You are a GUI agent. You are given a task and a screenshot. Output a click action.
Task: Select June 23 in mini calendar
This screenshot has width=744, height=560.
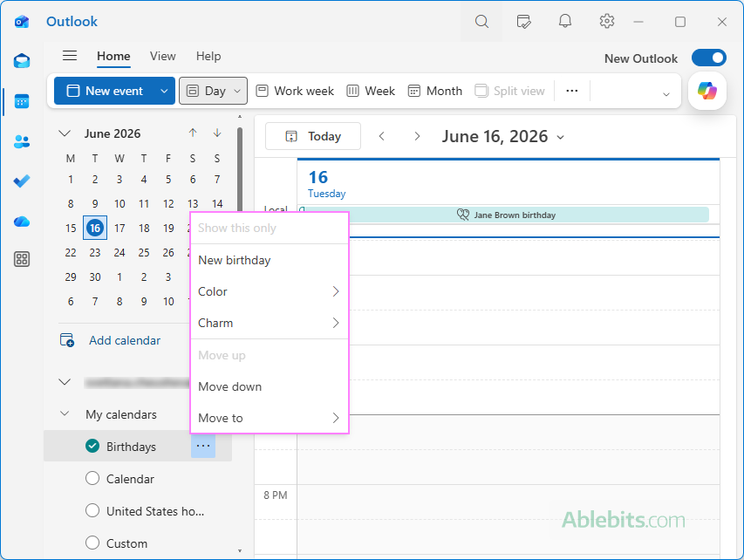(x=95, y=252)
